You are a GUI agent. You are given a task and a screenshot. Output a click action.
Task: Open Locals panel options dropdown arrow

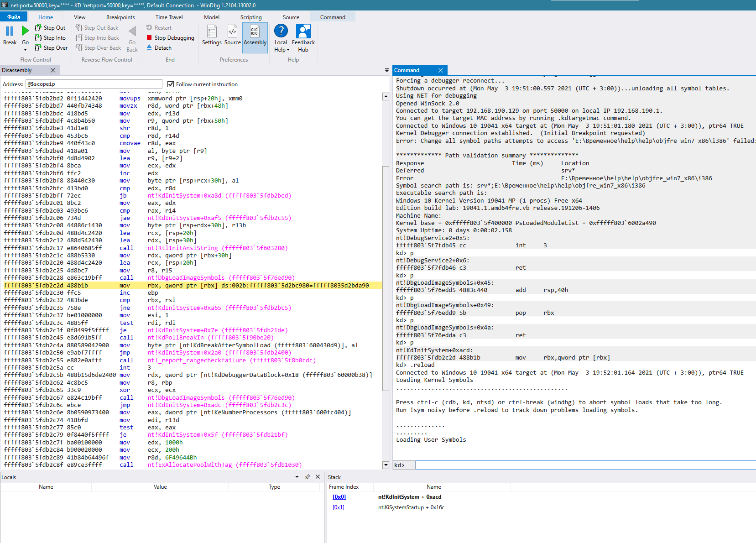tap(297, 477)
